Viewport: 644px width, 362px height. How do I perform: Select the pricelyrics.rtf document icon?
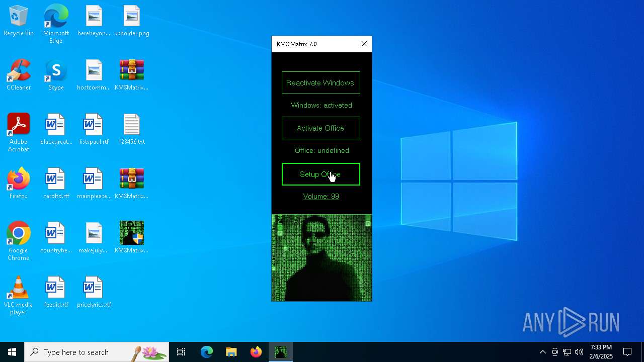(94, 293)
